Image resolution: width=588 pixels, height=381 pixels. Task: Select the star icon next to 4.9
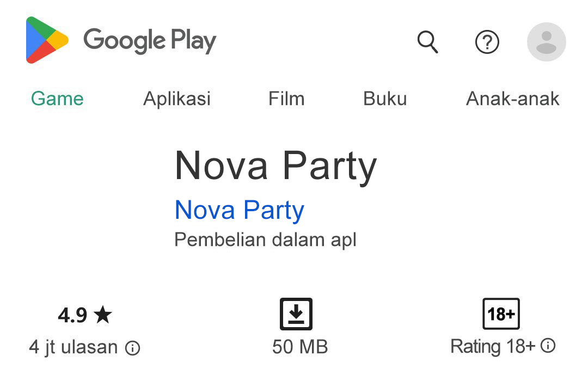[x=103, y=314]
